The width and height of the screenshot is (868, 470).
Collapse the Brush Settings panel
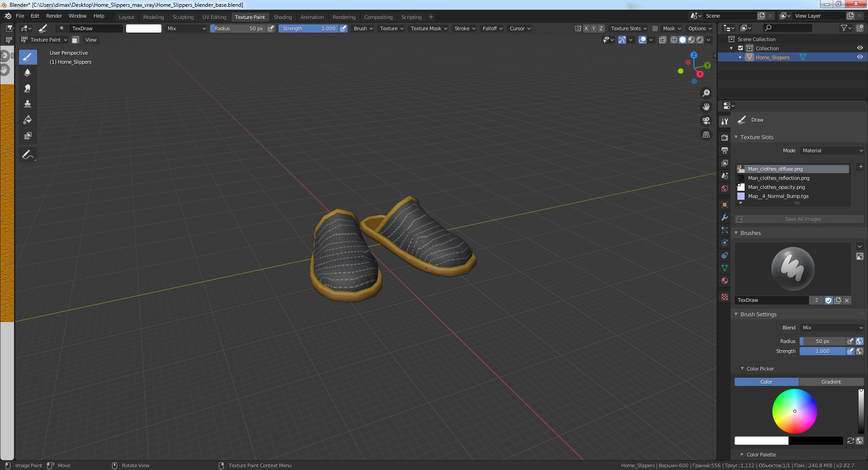736,314
